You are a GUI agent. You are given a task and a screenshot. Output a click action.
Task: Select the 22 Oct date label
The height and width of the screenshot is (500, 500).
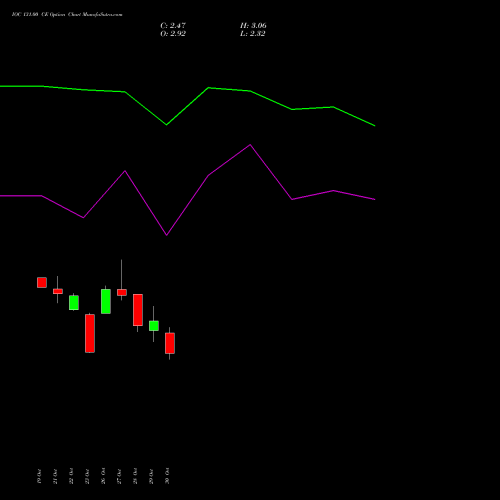pyautogui.click(x=71, y=476)
